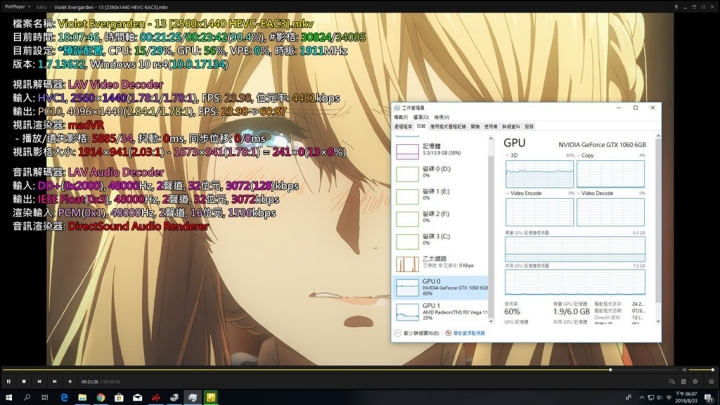Viewport: 720px width, 405px height.
Task: Stop the video with stop button
Action: (x=24, y=381)
